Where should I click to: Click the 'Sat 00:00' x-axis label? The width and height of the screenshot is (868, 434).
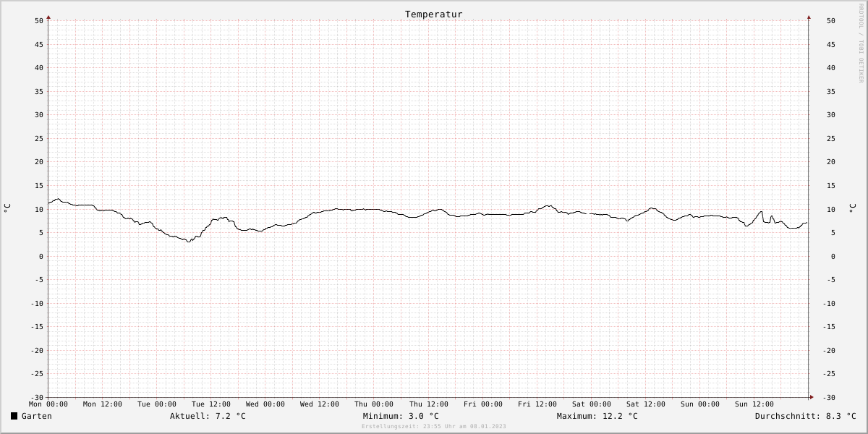coord(592,404)
